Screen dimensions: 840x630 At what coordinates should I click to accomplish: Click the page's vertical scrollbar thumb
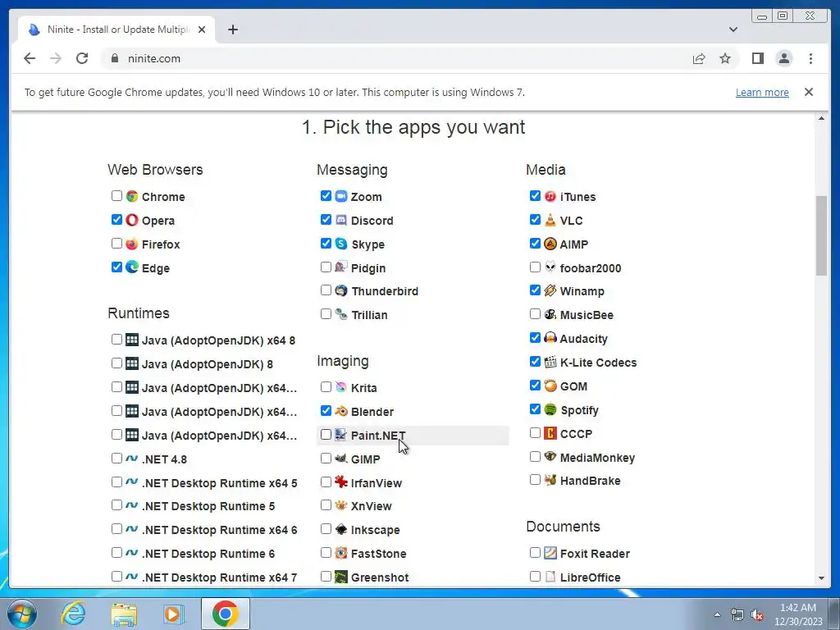(x=821, y=235)
